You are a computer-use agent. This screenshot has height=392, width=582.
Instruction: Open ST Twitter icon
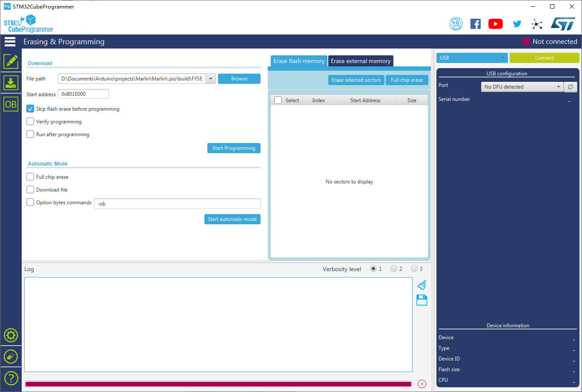(517, 24)
